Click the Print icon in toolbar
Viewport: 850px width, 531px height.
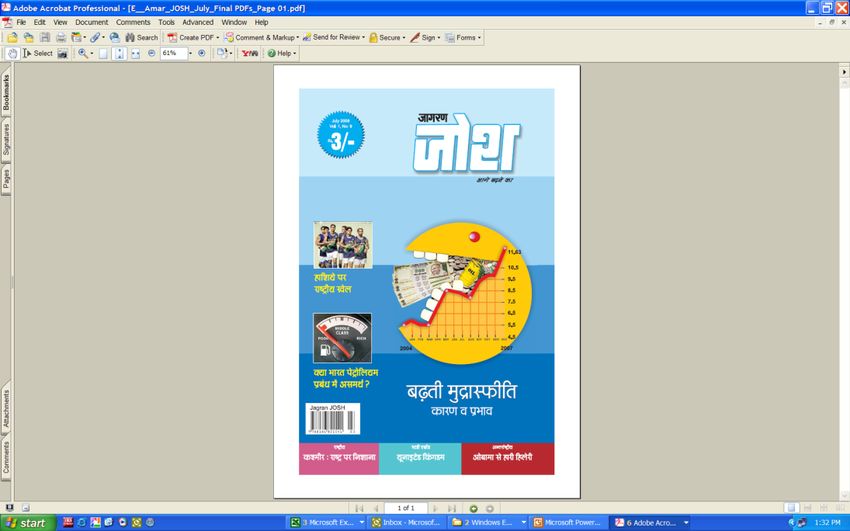pyautogui.click(x=61, y=37)
